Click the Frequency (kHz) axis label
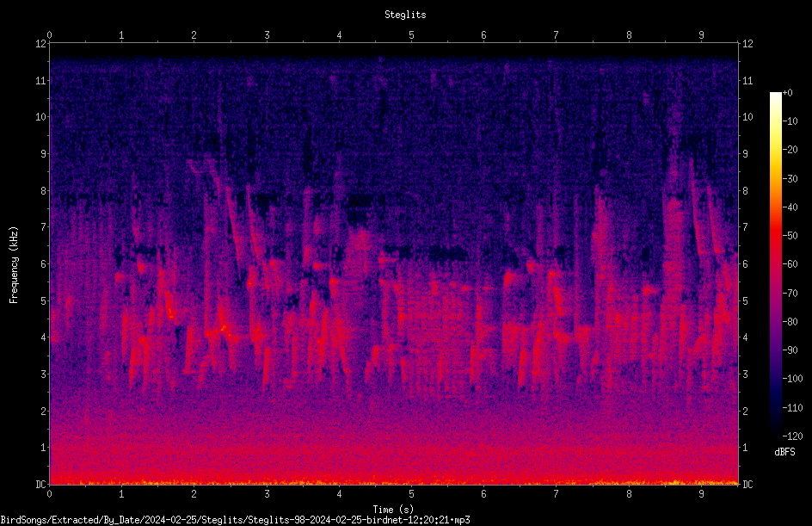Viewport: 812px width, 526px height. coord(14,264)
